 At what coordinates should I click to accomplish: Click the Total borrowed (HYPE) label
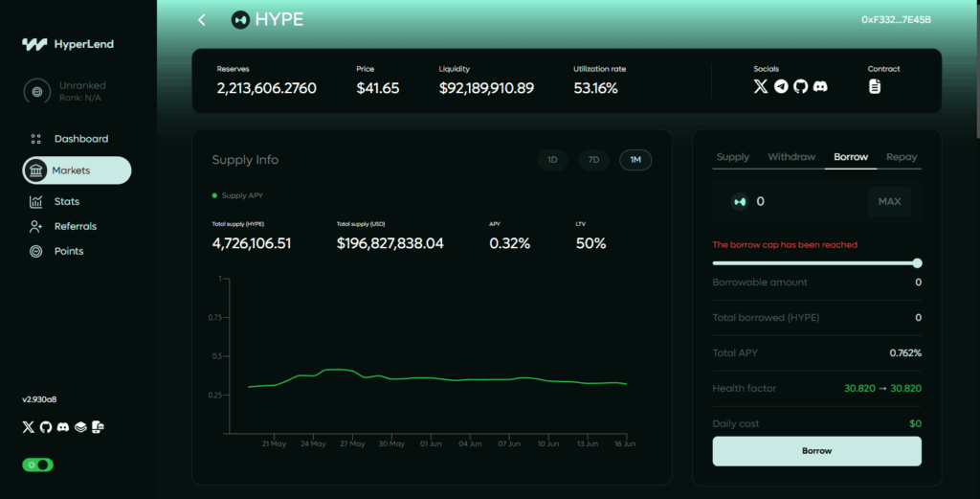(x=766, y=318)
